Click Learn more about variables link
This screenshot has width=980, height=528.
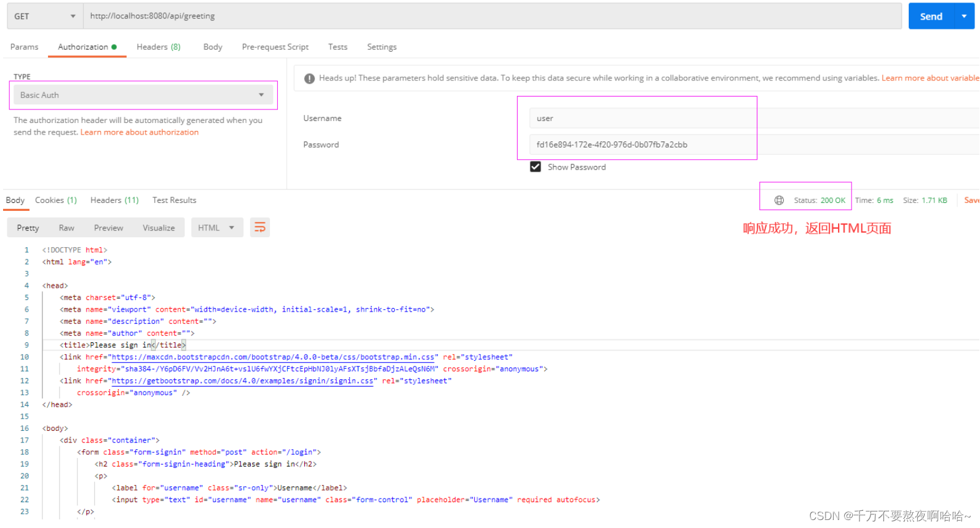click(930, 78)
